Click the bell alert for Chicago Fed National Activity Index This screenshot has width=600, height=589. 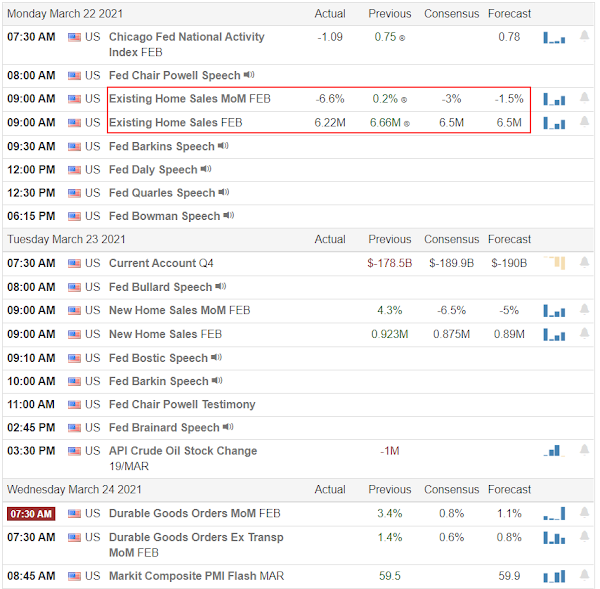[x=584, y=36]
